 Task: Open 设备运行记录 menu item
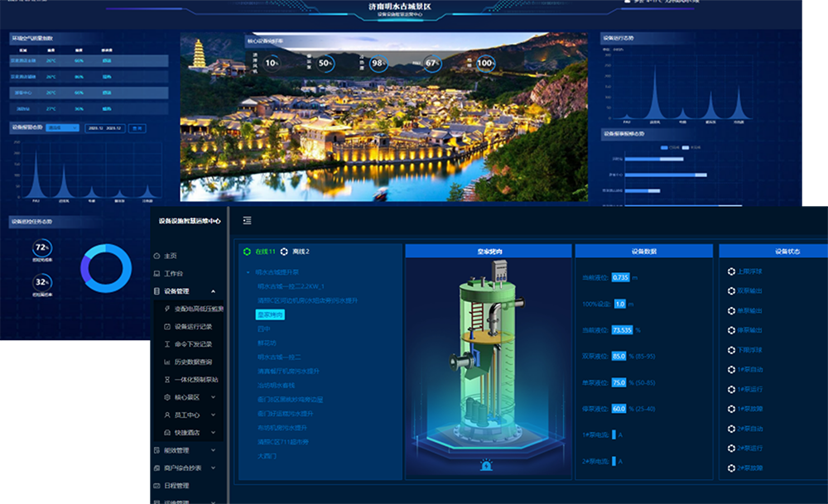coord(193,326)
